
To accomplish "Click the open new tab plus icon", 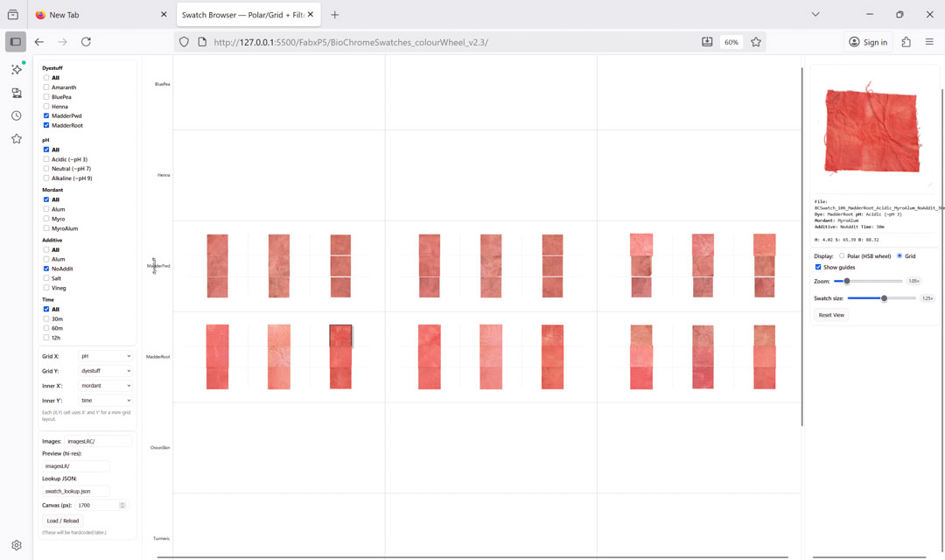I will pos(334,15).
